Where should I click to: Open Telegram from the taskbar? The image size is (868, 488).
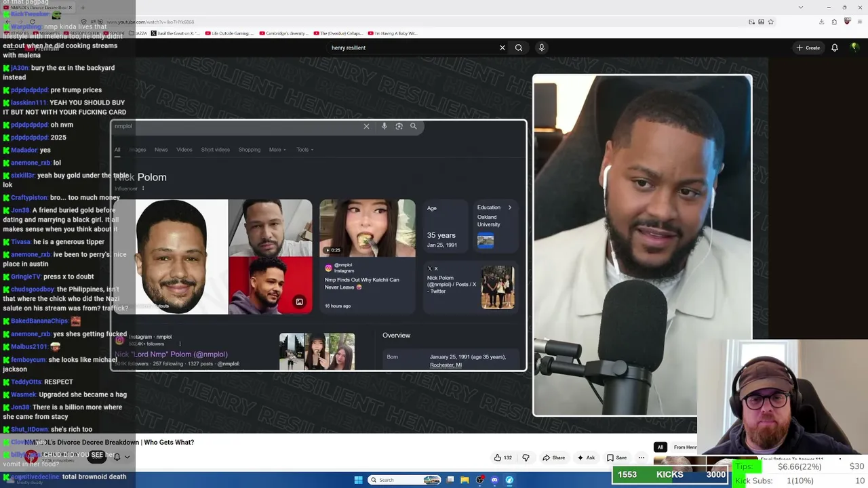tap(509, 480)
